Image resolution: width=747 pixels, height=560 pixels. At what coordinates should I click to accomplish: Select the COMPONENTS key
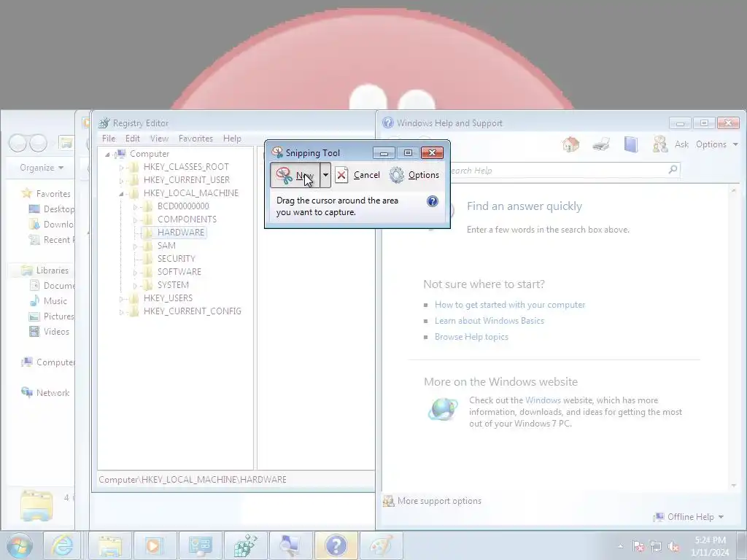pos(187,219)
